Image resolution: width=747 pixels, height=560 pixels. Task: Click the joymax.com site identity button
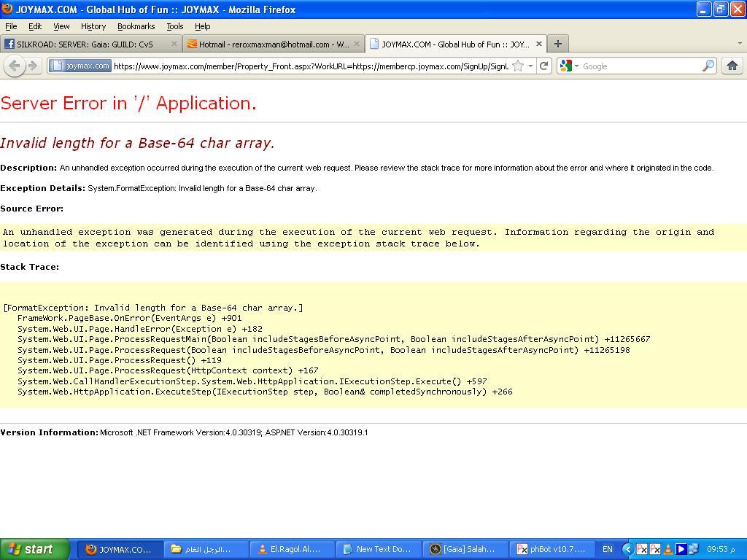point(80,66)
